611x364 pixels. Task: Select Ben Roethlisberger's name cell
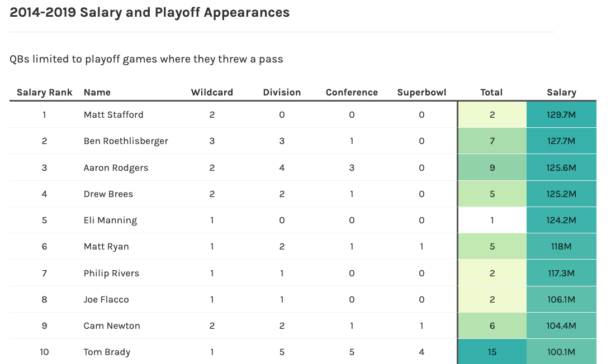[126, 141]
